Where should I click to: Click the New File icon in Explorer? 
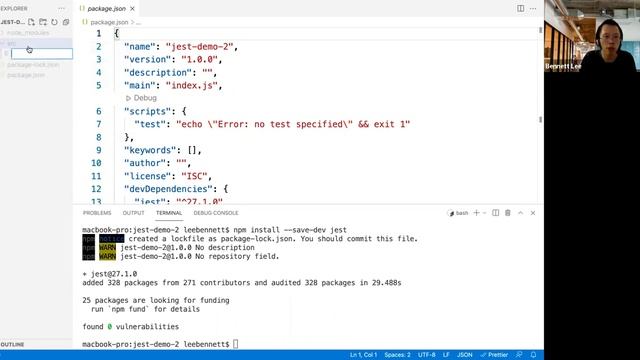point(31,22)
